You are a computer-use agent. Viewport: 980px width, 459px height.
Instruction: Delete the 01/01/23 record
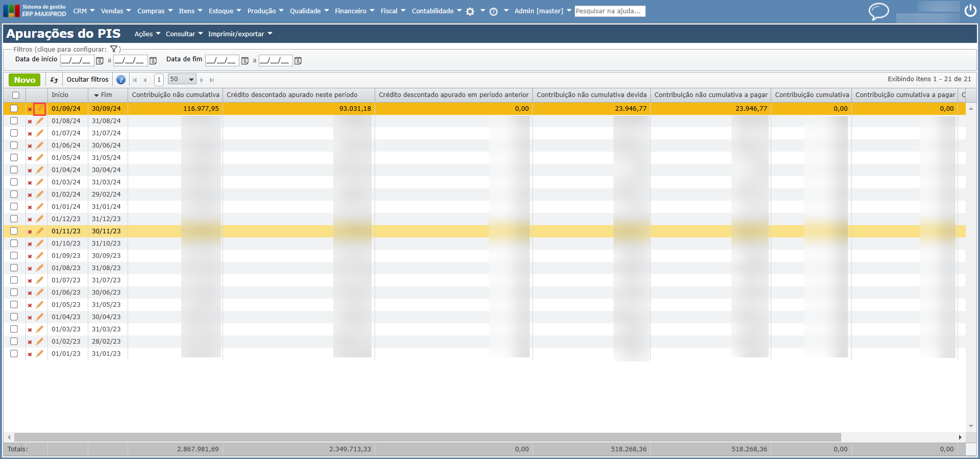30,354
